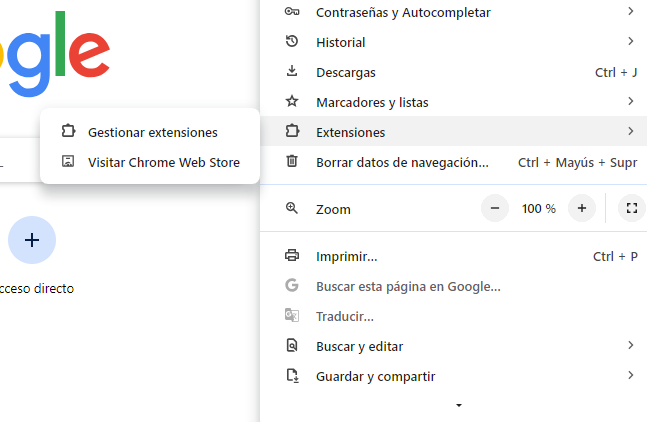Click the Descargas download arrow icon

pyautogui.click(x=292, y=71)
